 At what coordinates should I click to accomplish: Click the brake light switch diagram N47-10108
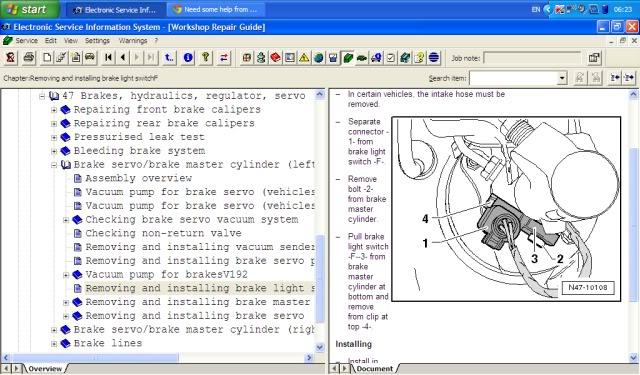coord(506,209)
